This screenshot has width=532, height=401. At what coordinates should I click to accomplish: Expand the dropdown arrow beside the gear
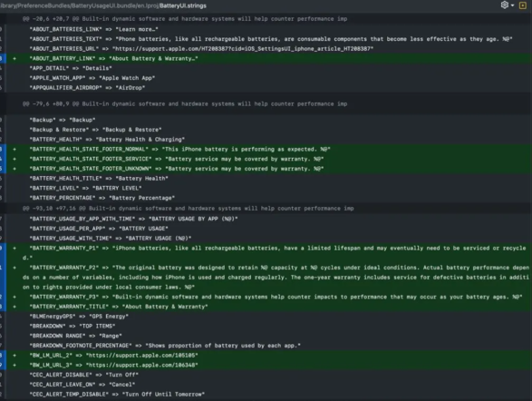pos(512,5)
